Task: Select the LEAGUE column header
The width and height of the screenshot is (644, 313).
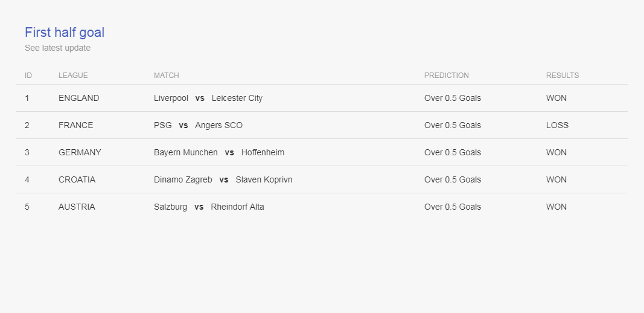Action: pyautogui.click(x=73, y=76)
